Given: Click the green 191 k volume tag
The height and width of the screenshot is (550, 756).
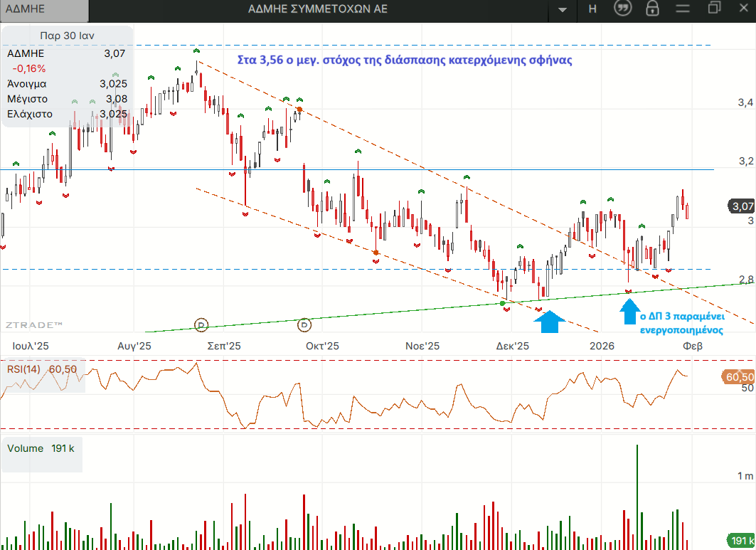Looking at the screenshot, I should tap(740, 540).
